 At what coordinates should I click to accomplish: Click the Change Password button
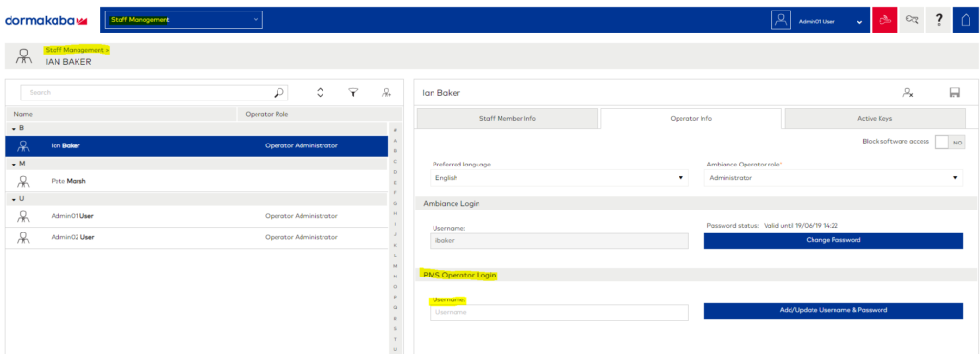pyautogui.click(x=834, y=240)
